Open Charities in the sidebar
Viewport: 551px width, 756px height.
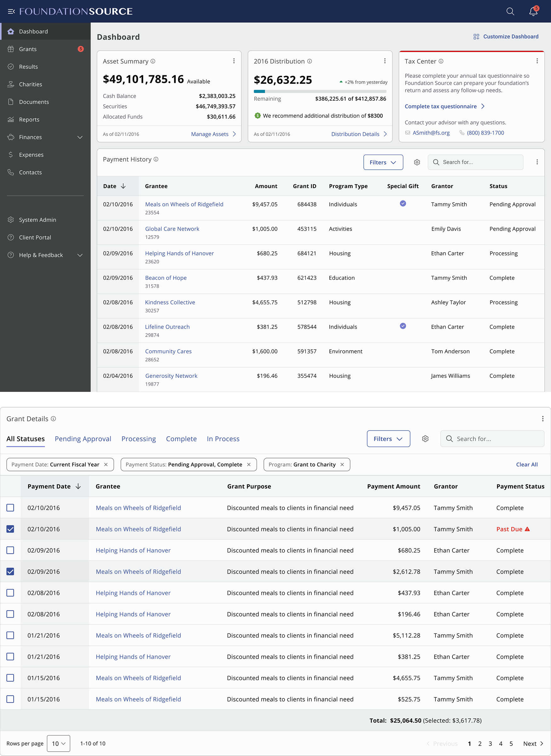point(30,84)
